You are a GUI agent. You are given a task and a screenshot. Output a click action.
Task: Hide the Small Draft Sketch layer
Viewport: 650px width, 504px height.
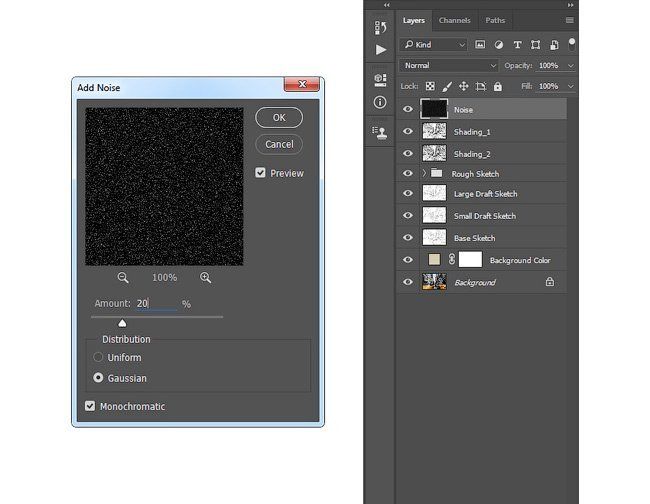pos(408,215)
